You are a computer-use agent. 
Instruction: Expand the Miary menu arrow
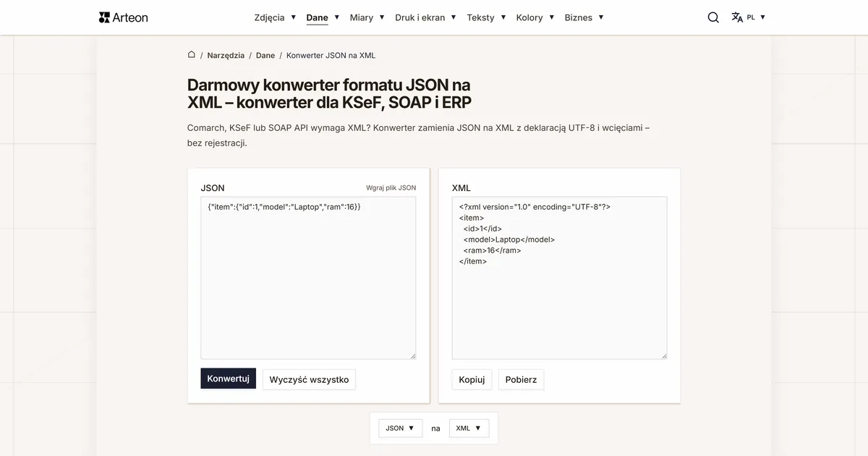click(382, 17)
